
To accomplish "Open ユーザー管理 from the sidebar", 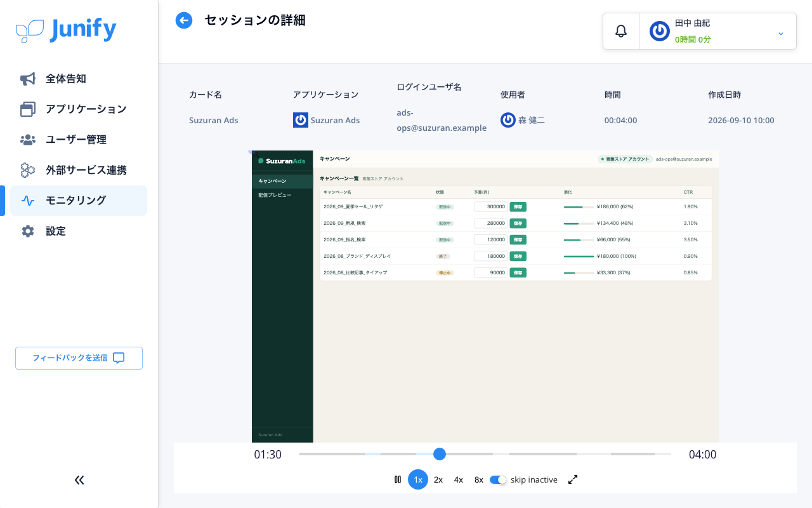I will 79,140.
